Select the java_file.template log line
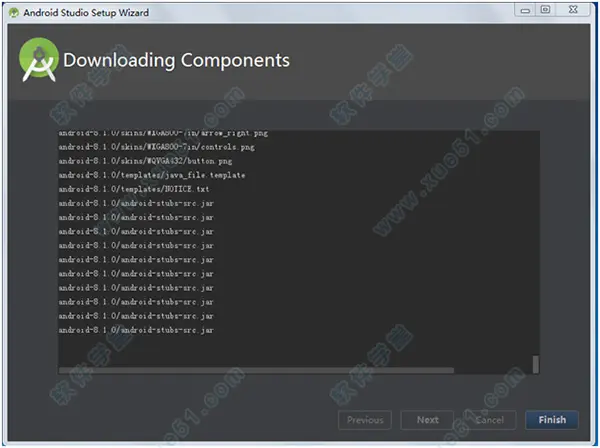 [152, 175]
